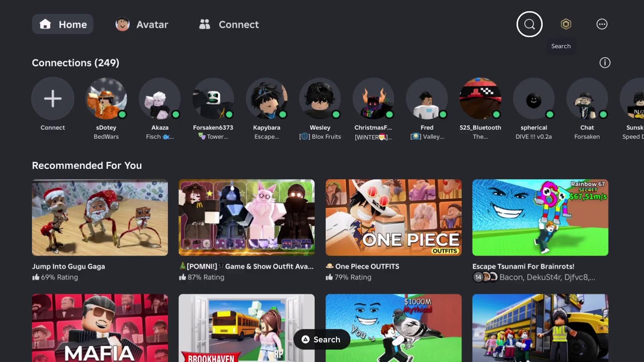This screenshot has height=362, width=644.
Task: Open the avatar named Chat
Action: [x=587, y=99]
